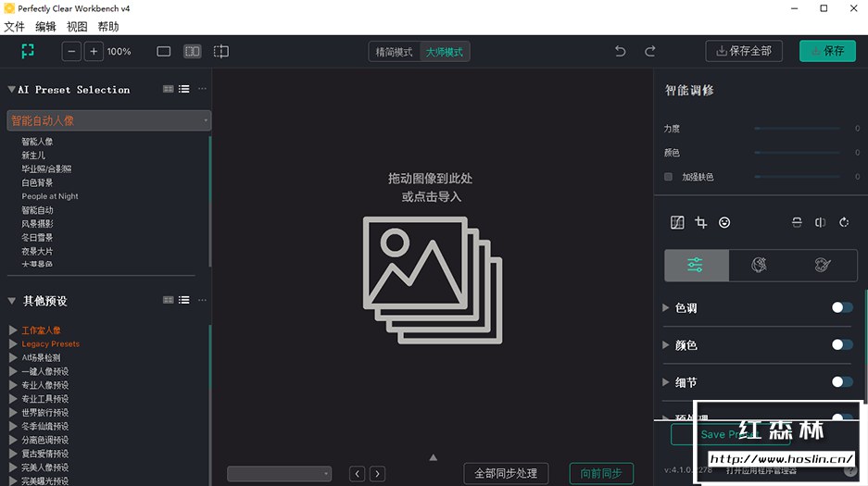
Task: Open the 智能自动人像 preset dropdown
Action: point(109,120)
